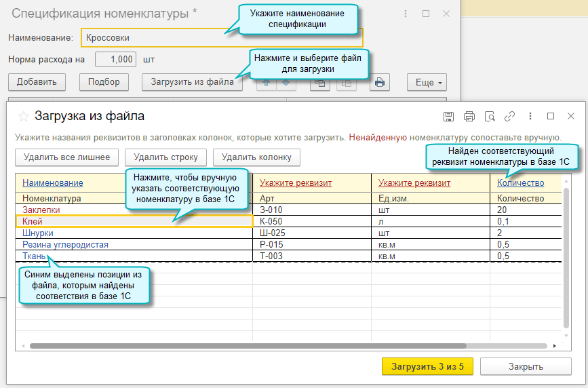The image size is (588, 388).
Task: Close the Загрузка из файла window with X
Action: [x=571, y=116]
